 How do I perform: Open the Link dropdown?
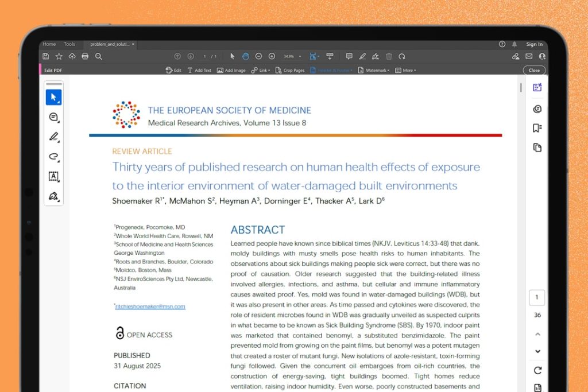tap(261, 70)
